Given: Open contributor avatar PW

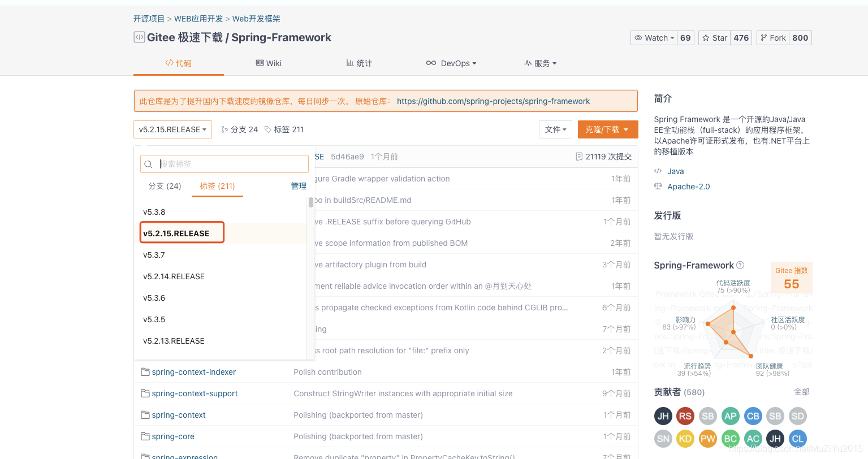Looking at the screenshot, I should tap(708, 439).
